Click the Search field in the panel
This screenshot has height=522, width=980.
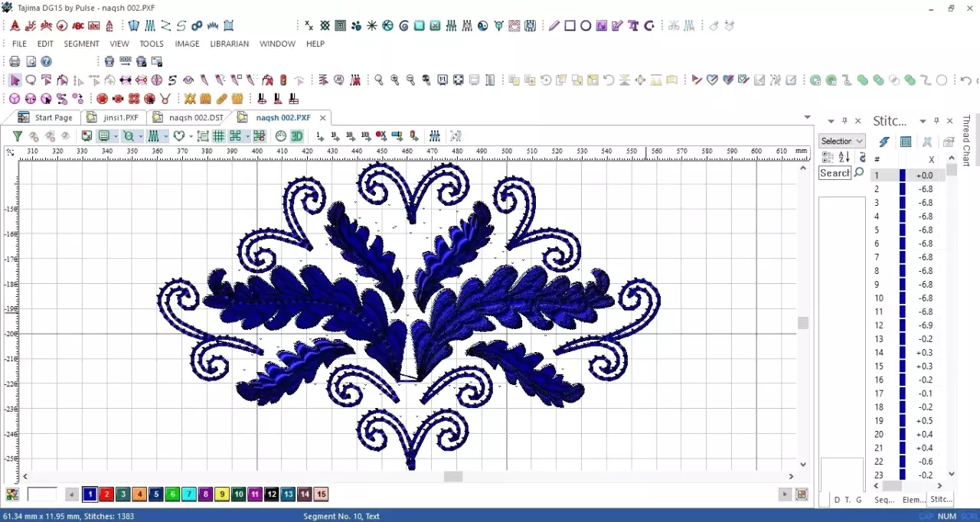[834, 173]
